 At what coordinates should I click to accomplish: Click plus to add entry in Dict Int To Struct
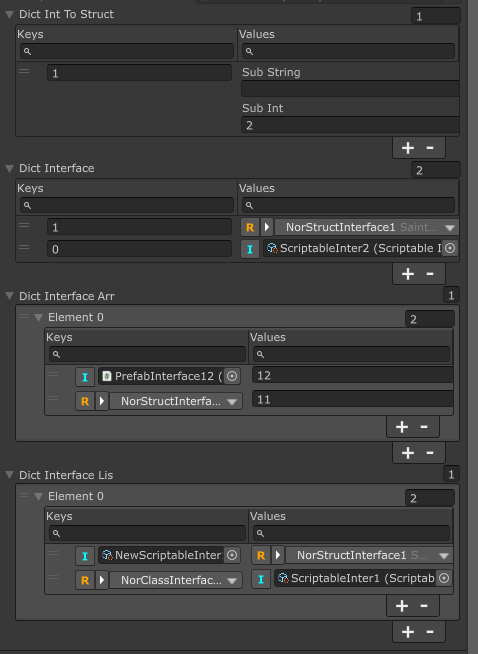(408, 148)
